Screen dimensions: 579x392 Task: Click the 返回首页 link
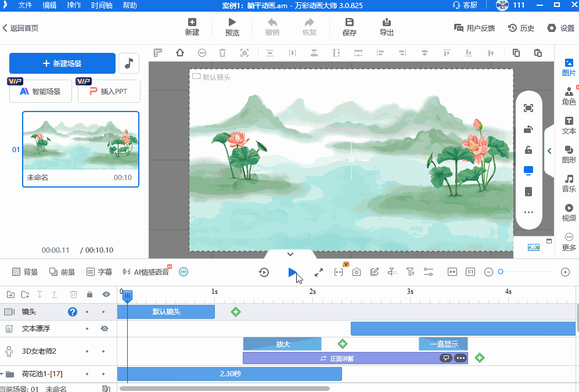(x=20, y=28)
